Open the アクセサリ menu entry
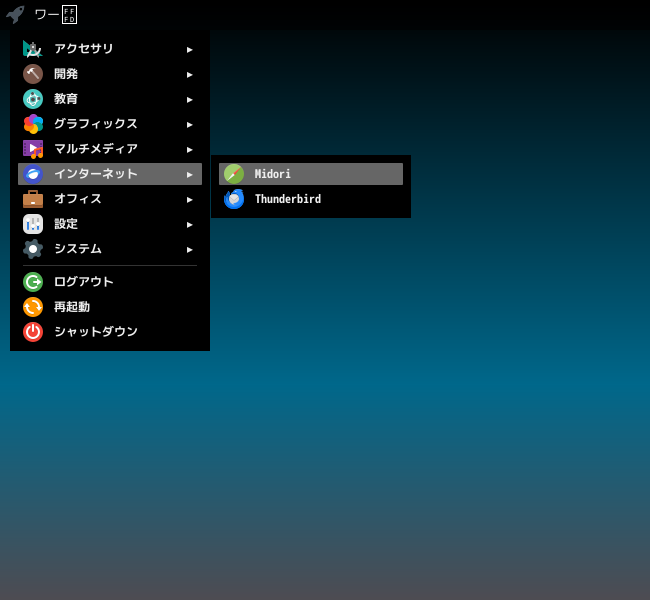 click(110, 49)
